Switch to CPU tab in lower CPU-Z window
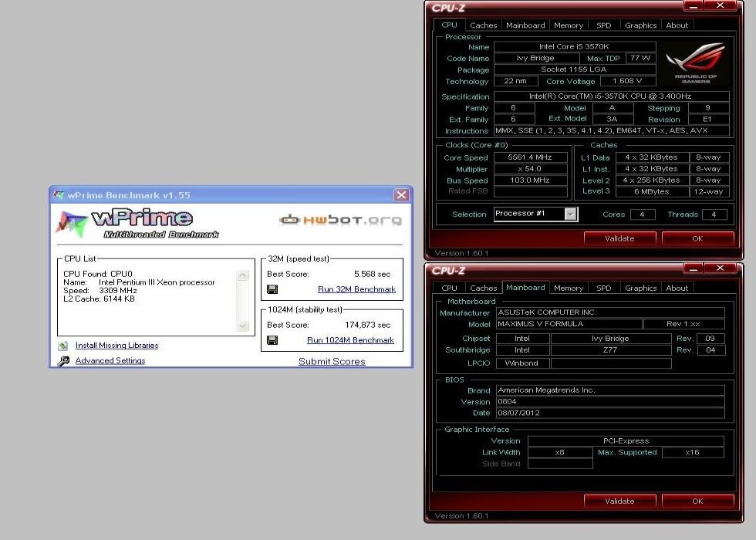 tap(449, 288)
